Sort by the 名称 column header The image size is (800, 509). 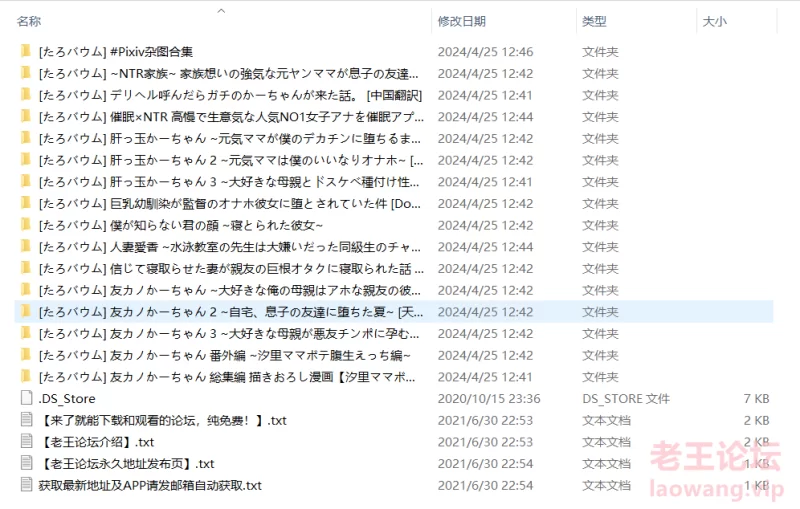(x=29, y=21)
